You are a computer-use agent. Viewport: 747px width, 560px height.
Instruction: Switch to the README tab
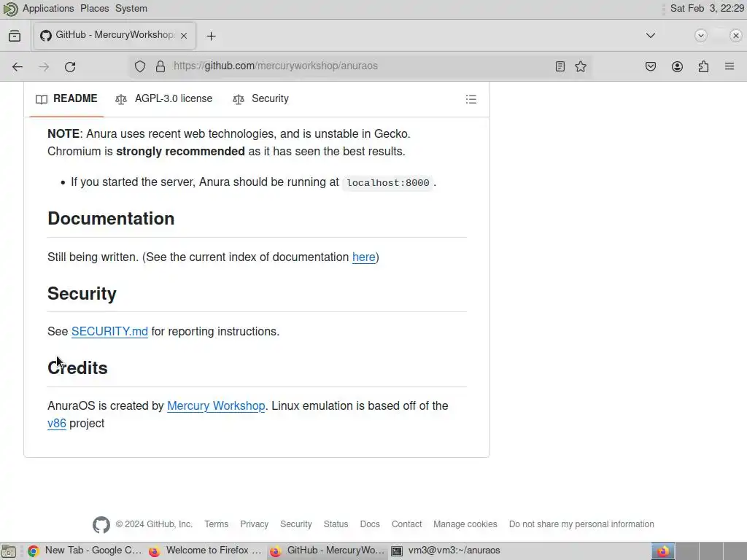pos(66,98)
